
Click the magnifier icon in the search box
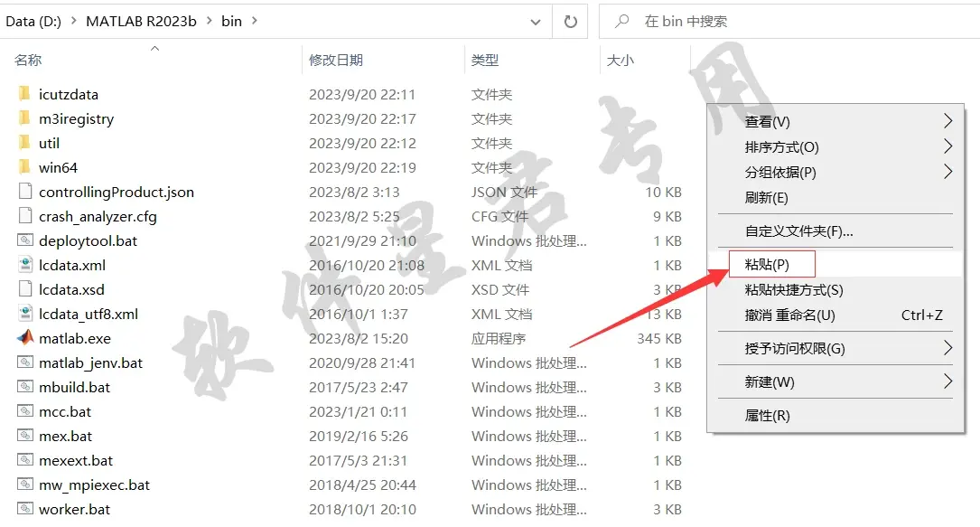tap(621, 22)
